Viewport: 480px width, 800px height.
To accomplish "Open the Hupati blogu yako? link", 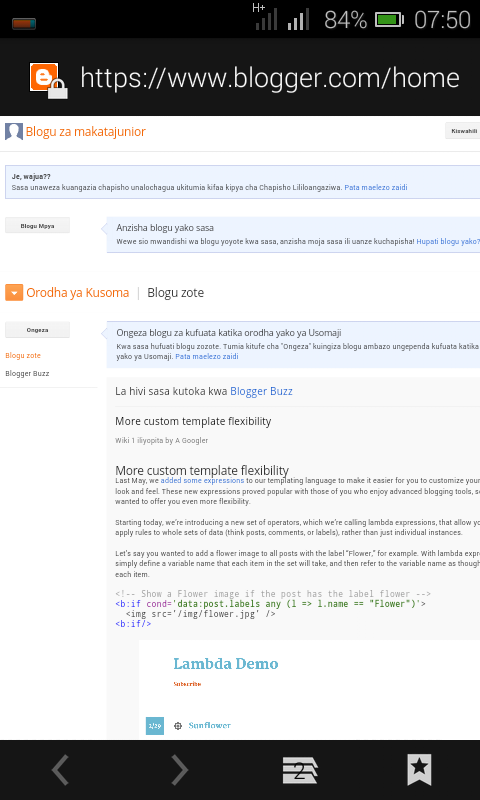I will pos(448,241).
